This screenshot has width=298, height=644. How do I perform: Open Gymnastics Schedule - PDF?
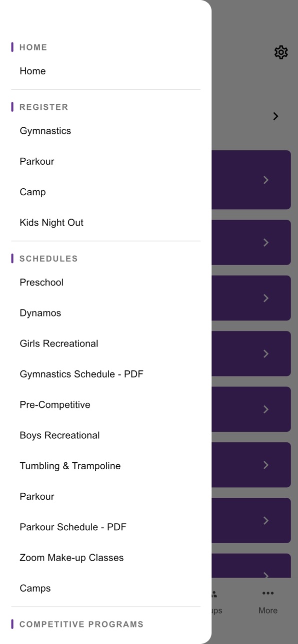81,374
